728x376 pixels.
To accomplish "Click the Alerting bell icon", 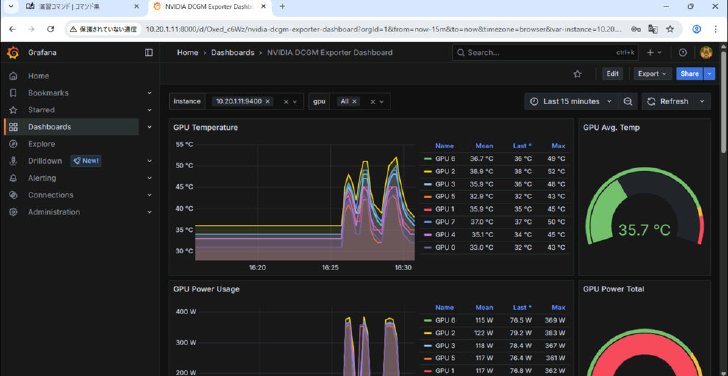I will 13,178.
